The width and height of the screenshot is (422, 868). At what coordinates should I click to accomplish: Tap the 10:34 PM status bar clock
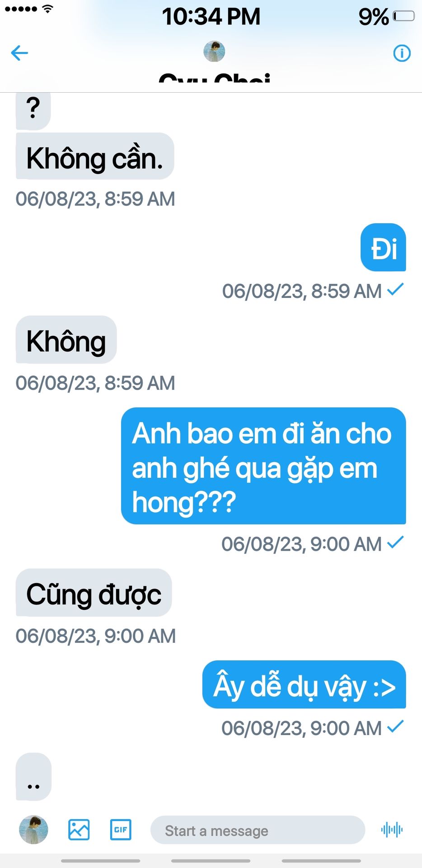click(x=211, y=17)
